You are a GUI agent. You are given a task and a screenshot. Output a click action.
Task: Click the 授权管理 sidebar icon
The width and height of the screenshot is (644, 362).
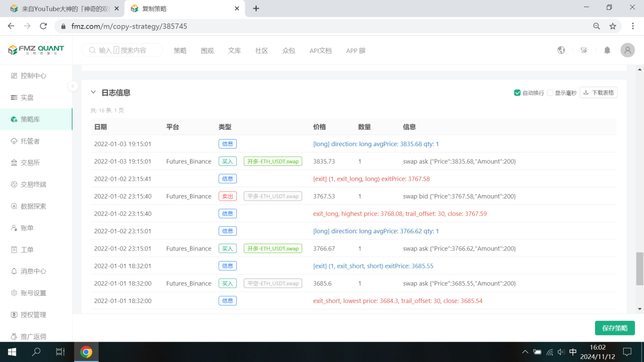14,315
